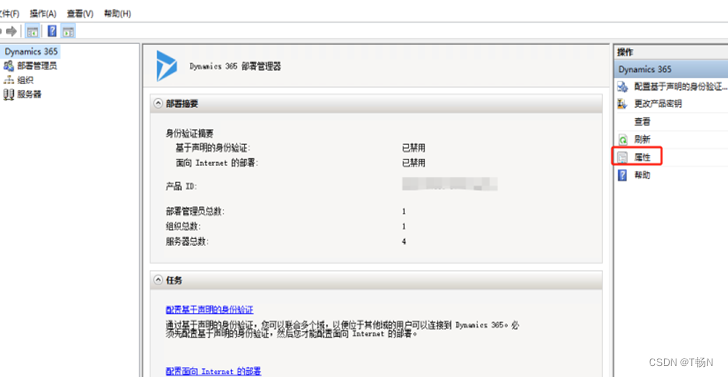Click 已禁用 next to 面向 Internet 的部署

(x=414, y=163)
